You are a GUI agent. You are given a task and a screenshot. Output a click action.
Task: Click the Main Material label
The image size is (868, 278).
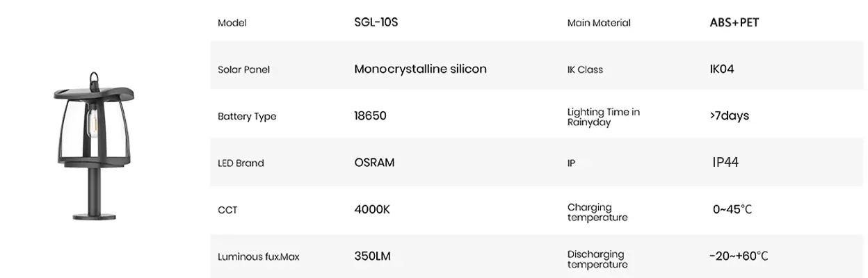(599, 23)
